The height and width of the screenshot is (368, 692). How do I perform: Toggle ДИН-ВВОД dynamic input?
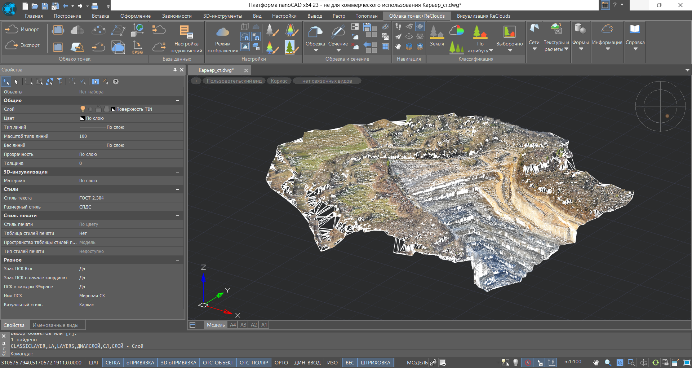307,363
